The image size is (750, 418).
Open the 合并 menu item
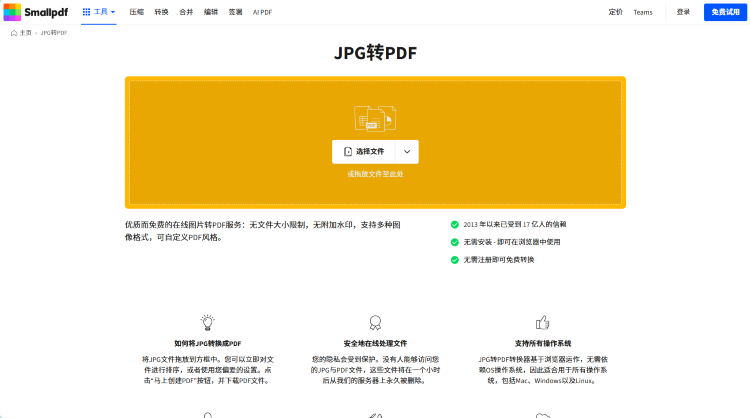pyautogui.click(x=186, y=12)
